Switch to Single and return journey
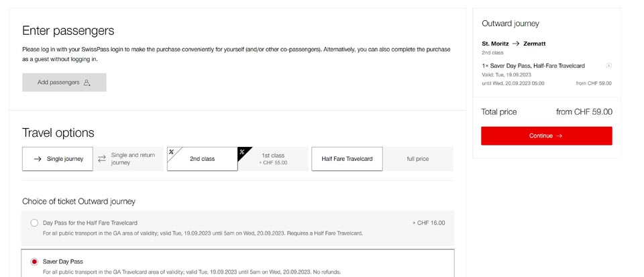The width and height of the screenshot is (644, 277). pos(129,159)
